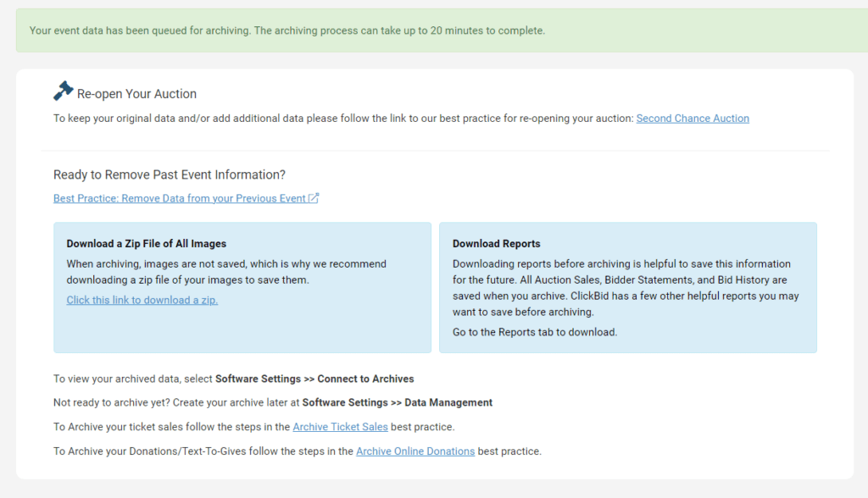
Task: Click this link to download a zip
Action: [142, 300]
